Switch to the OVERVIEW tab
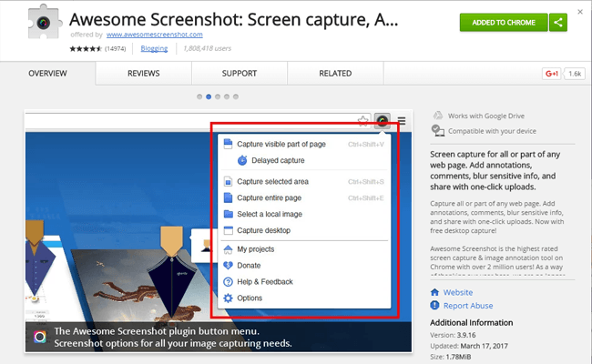The width and height of the screenshot is (592, 364). pos(47,73)
